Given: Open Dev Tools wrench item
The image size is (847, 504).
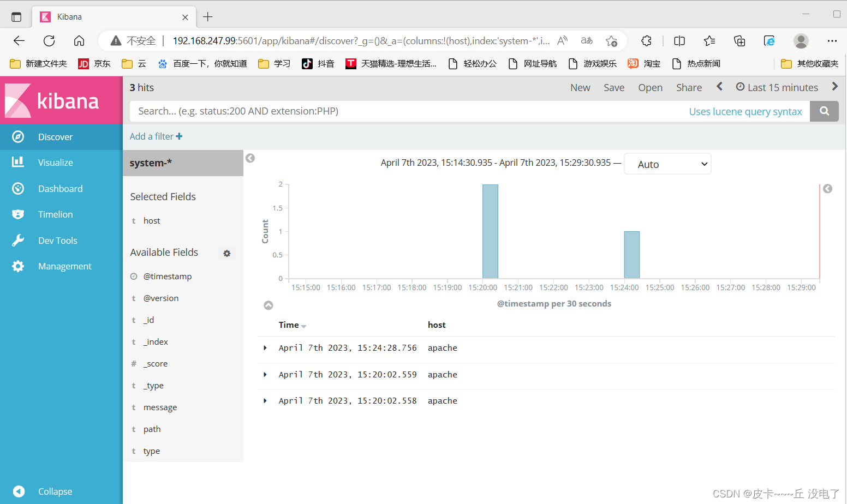Looking at the screenshot, I should 61,241.
